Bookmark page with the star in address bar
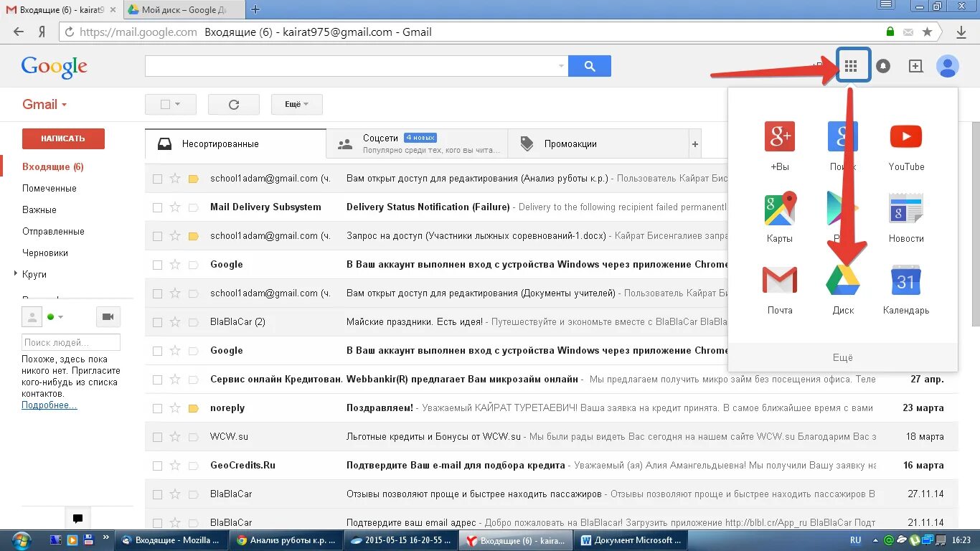 pos(928,32)
